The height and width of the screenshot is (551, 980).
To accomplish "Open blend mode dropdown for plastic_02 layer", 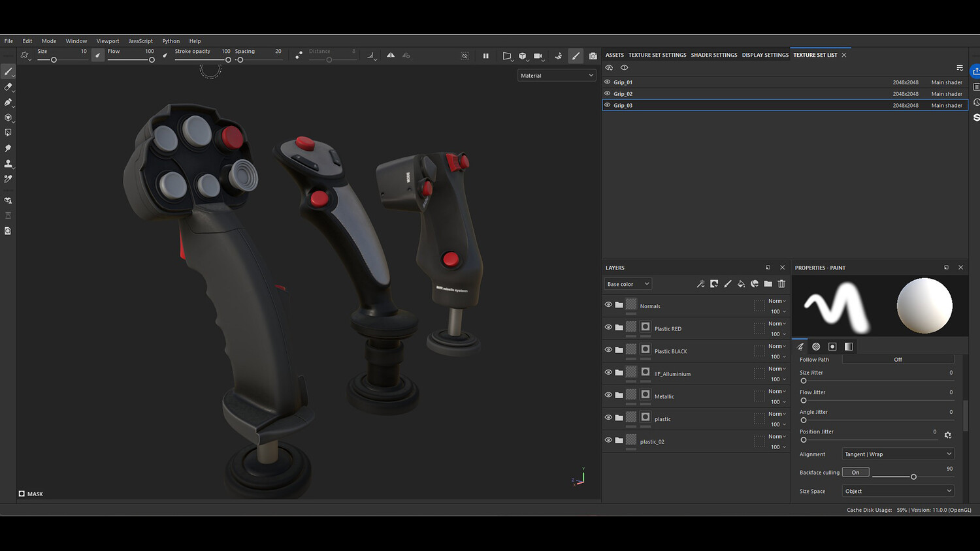I will pyautogui.click(x=777, y=437).
